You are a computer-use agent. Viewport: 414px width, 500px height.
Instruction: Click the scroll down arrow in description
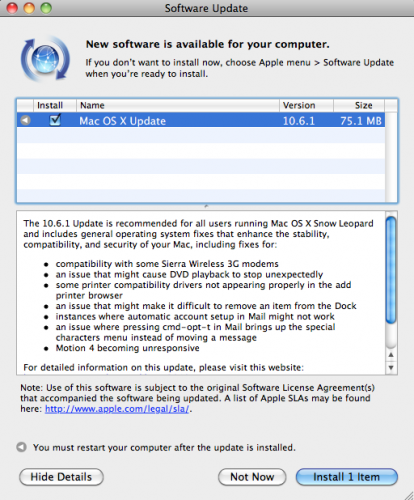391,368
